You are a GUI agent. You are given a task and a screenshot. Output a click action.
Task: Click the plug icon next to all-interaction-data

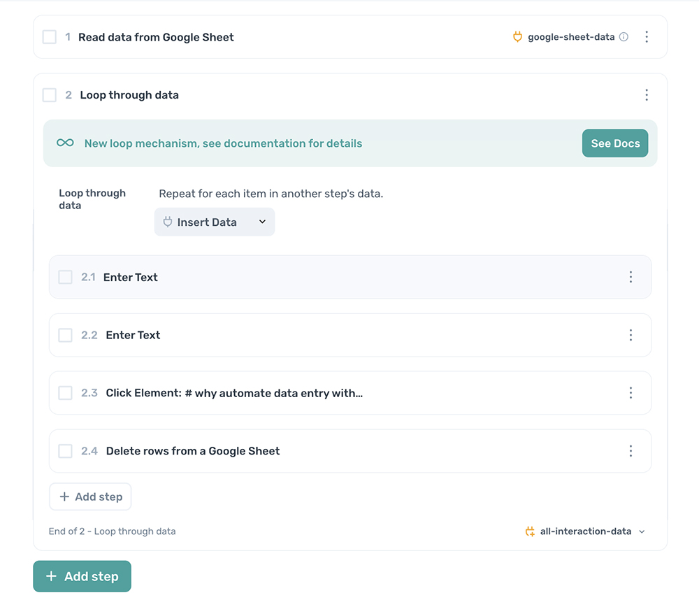coord(530,531)
